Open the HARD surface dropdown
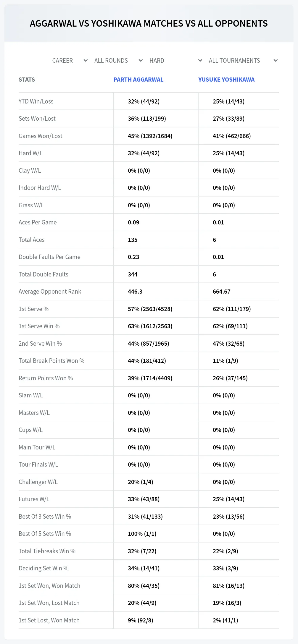The image size is (298, 644). [x=175, y=61]
